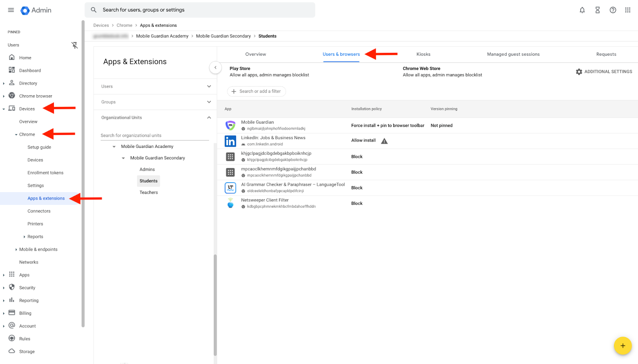Image resolution: width=638 pixels, height=364 pixels.
Task: Click the Rules icon in sidebar
Action: click(x=12, y=338)
